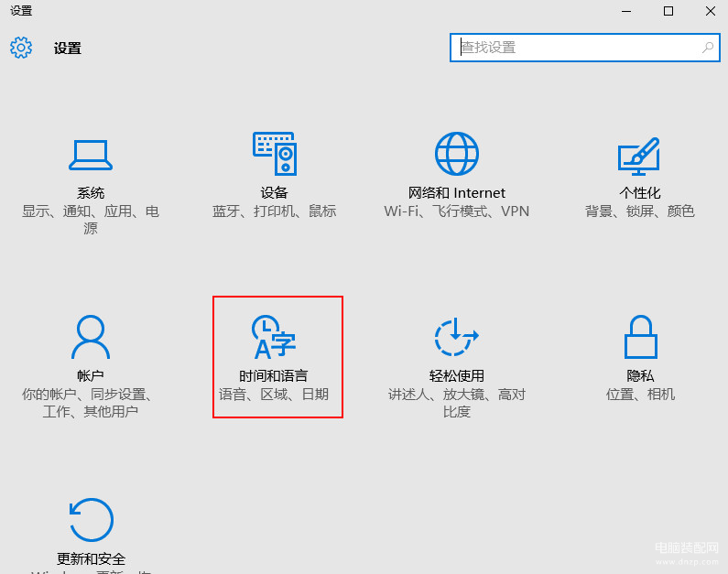Open the 帐户 person icon

coord(91,337)
